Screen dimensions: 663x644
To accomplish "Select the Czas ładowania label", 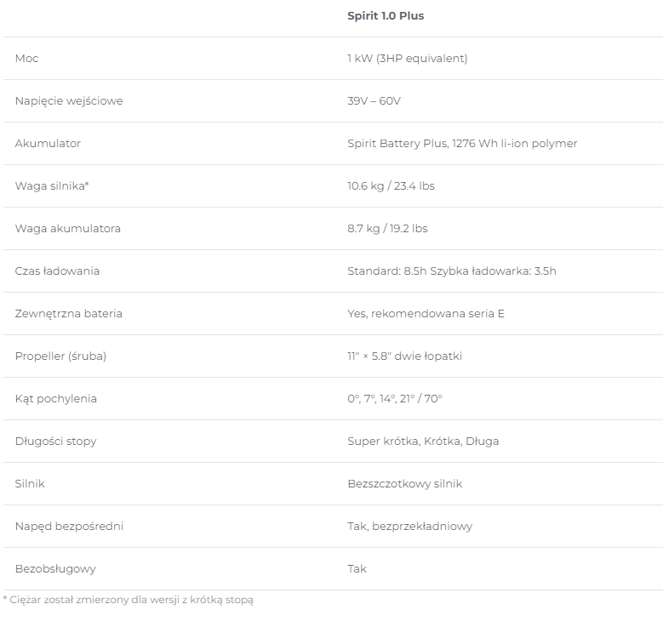I will click(x=57, y=271).
